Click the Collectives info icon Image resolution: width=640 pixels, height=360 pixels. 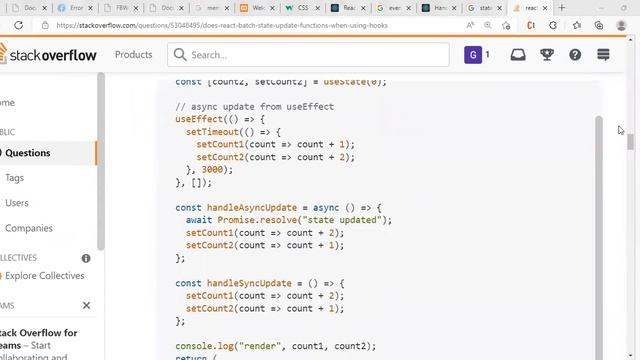[x=86, y=258]
